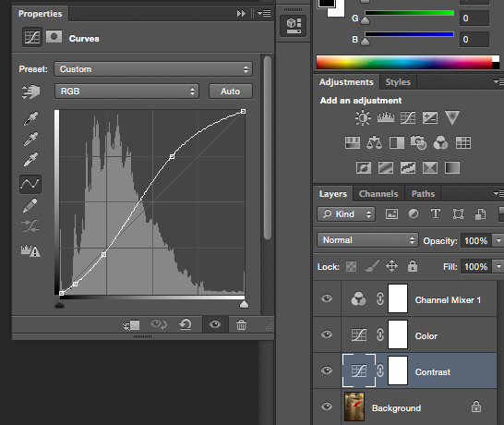Viewport: 504px width, 425px height.
Task: Choose the pencil draw-curve tool
Action: tap(30, 206)
